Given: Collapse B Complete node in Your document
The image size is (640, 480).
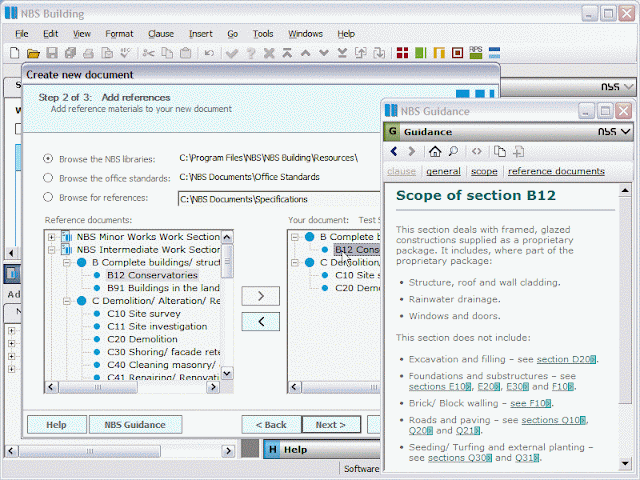Looking at the screenshot, I should pyautogui.click(x=295, y=237).
